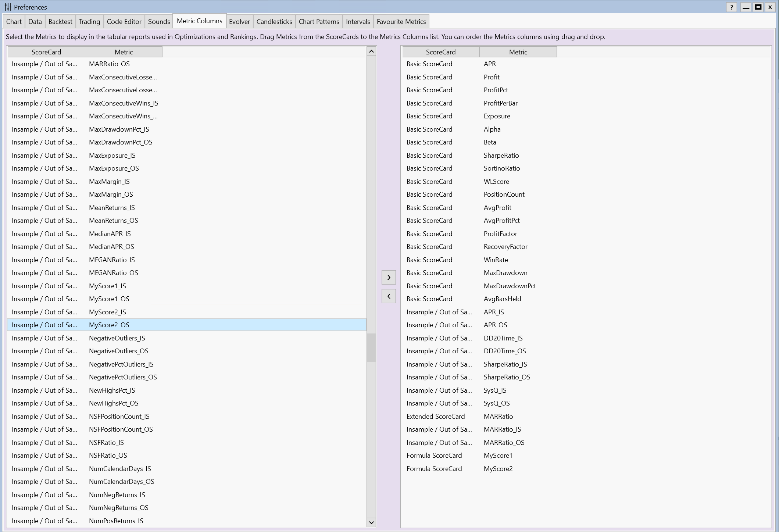Maximize the Preferences window
This screenshot has width=779, height=532.
coord(758,7)
